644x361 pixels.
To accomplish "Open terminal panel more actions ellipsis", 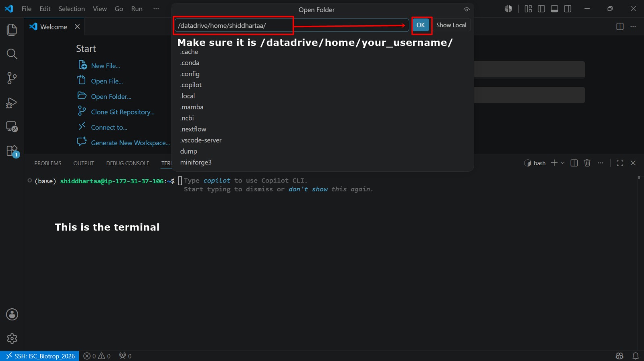I will pyautogui.click(x=601, y=163).
